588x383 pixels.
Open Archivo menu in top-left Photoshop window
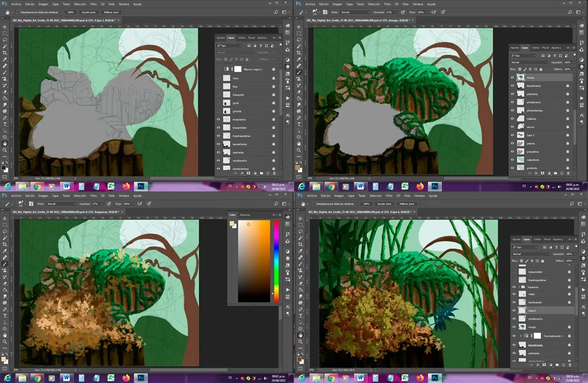(x=16, y=4)
